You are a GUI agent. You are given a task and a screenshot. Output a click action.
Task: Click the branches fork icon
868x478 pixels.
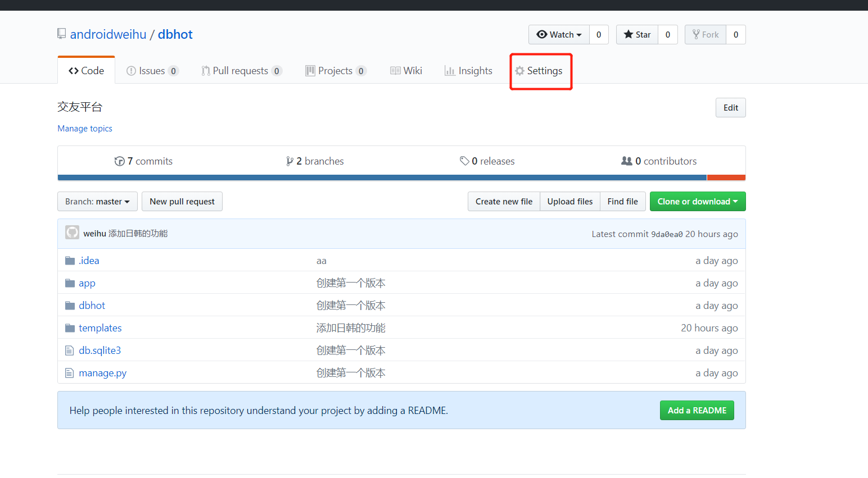point(290,161)
